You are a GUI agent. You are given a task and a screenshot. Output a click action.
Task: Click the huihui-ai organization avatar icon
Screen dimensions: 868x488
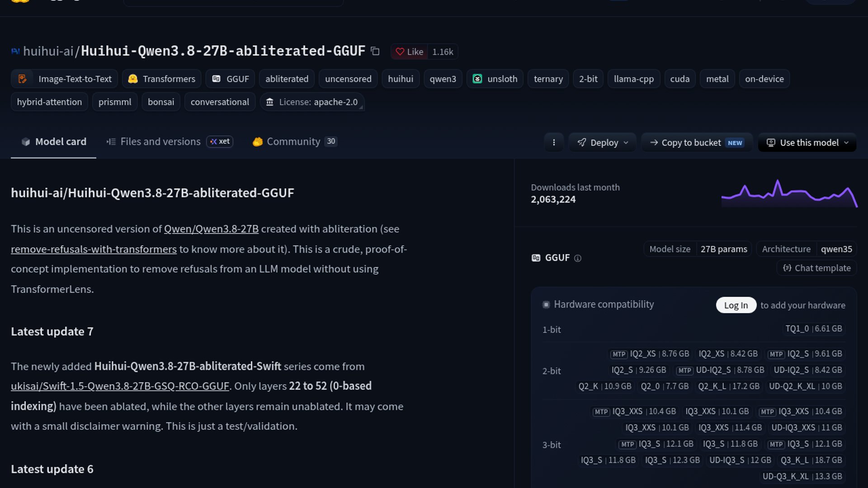coord(15,51)
